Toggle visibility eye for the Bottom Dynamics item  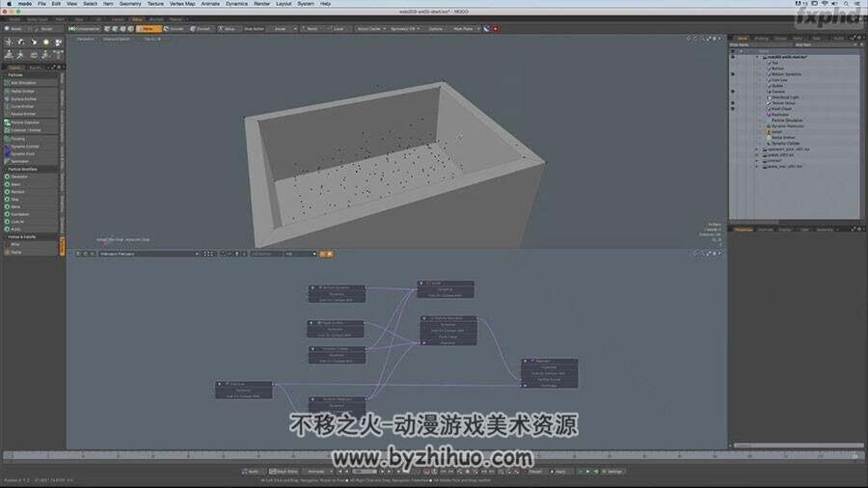click(733, 74)
